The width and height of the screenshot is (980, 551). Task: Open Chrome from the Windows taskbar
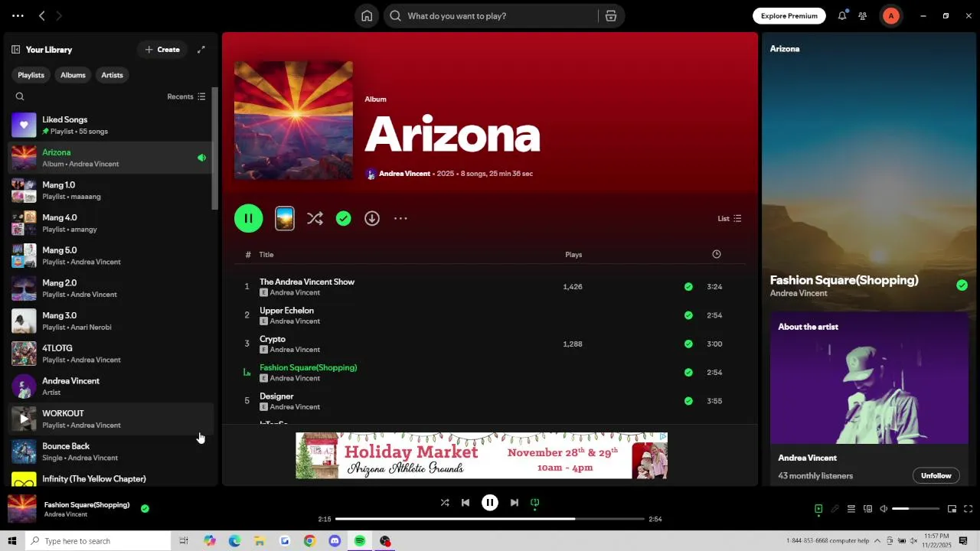click(x=309, y=541)
